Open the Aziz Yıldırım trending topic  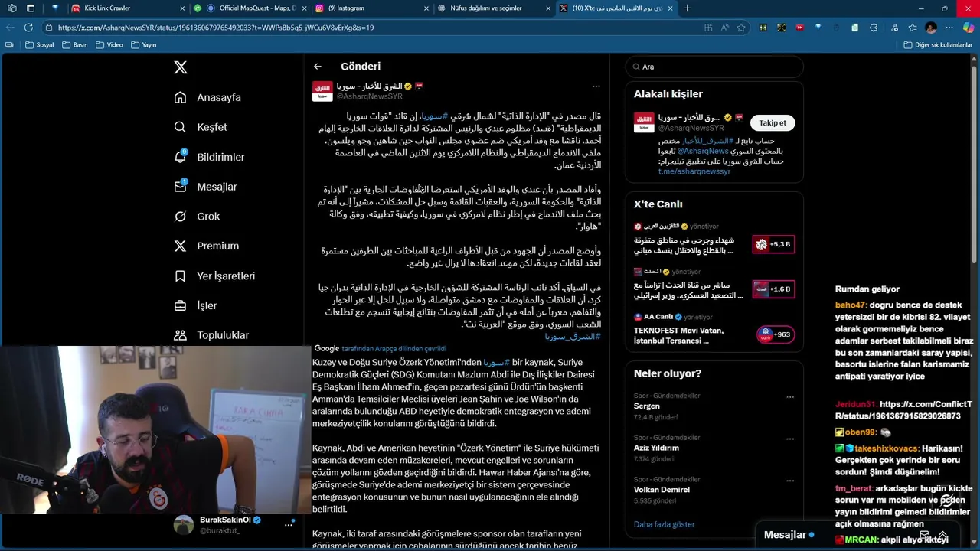pyautogui.click(x=656, y=448)
